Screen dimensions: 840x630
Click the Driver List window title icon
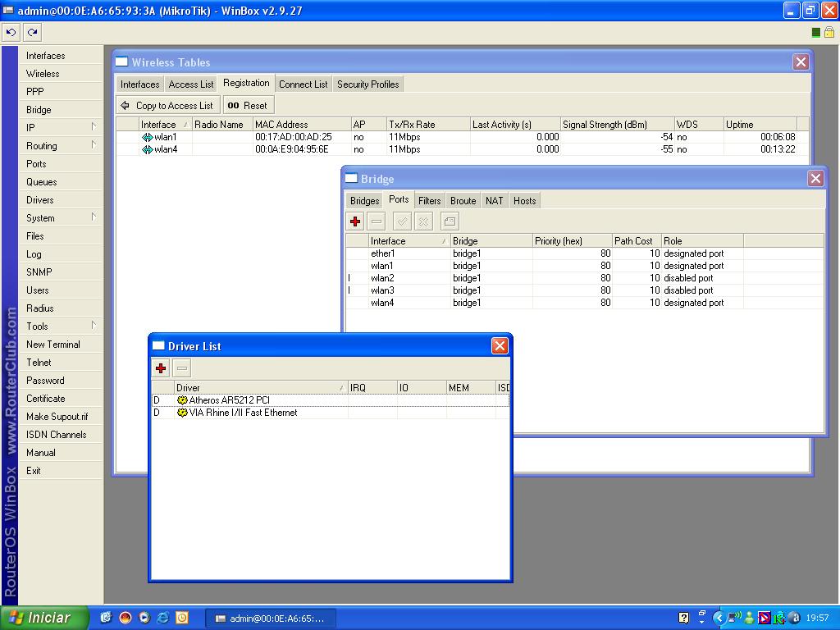(158, 345)
